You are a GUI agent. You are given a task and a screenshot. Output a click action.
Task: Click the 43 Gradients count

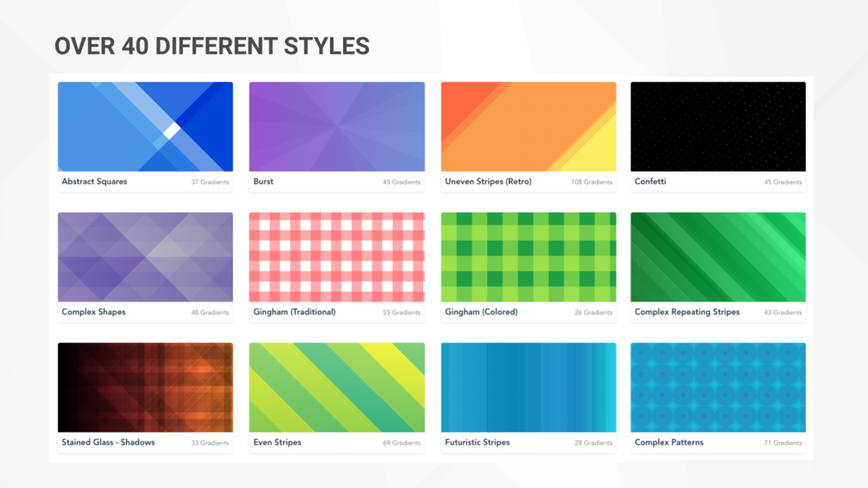782,313
